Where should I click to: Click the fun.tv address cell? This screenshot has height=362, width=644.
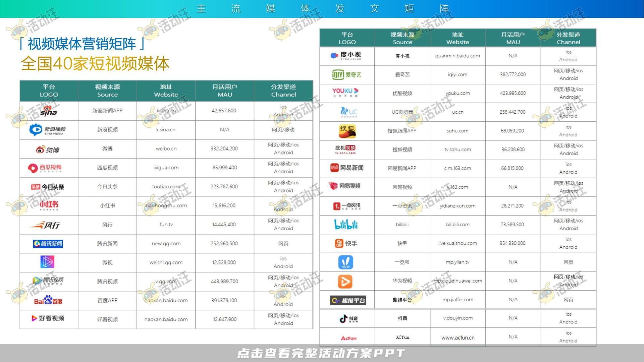coord(166,225)
